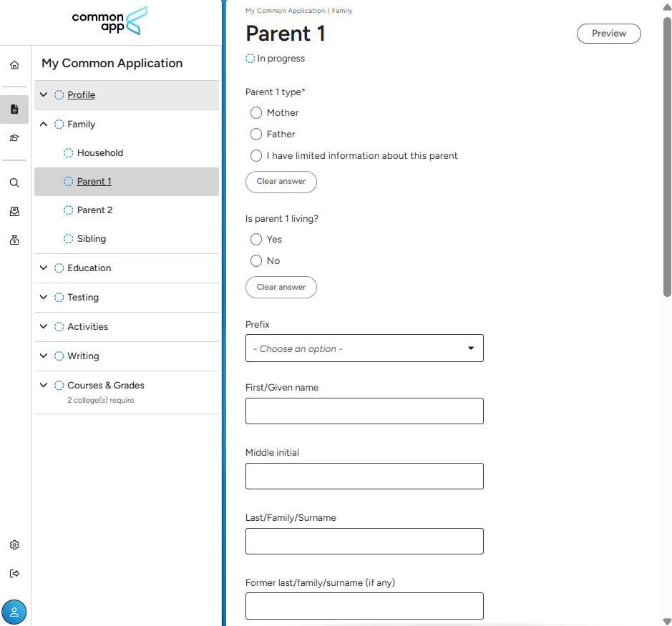Go to the home dashboard icon
The width and height of the screenshot is (672, 626).
click(x=14, y=65)
